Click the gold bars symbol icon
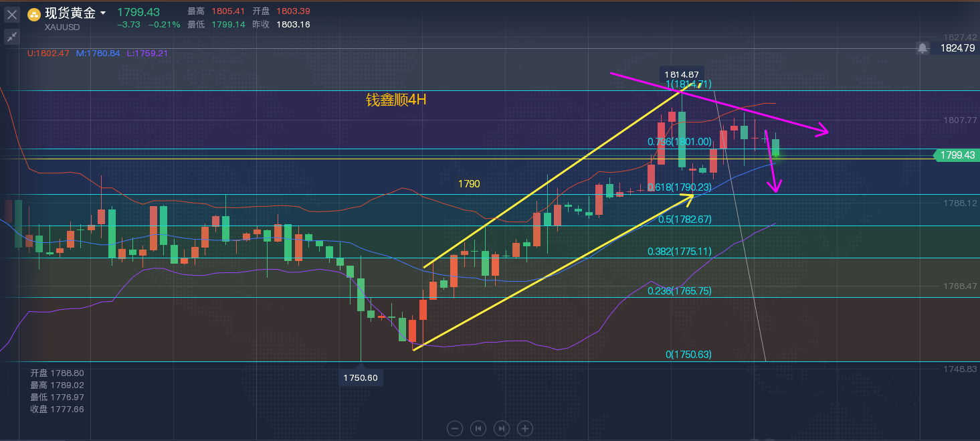The image size is (980, 441). click(x=34, y=14)
